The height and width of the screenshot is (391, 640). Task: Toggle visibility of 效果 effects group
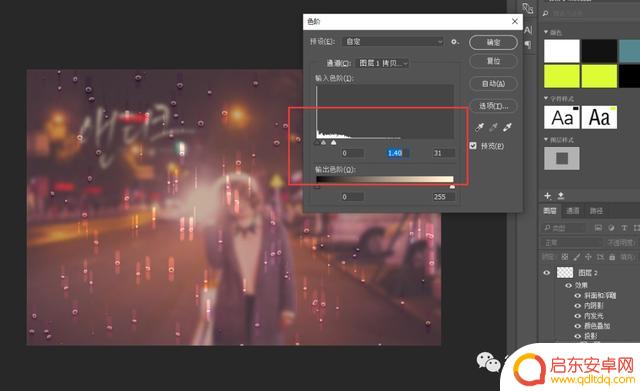(568, 285)
